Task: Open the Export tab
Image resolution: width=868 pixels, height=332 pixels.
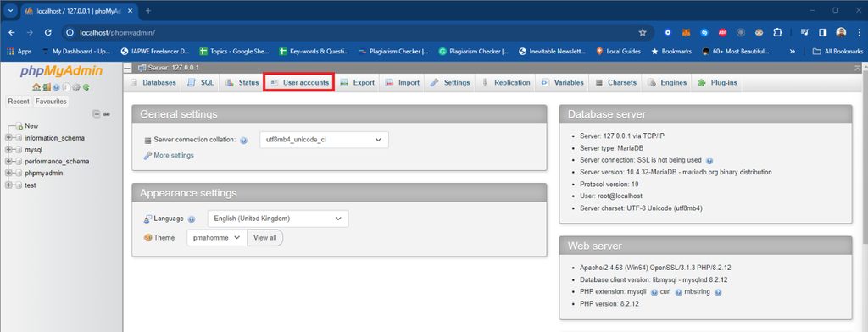Action: [357, 82]
